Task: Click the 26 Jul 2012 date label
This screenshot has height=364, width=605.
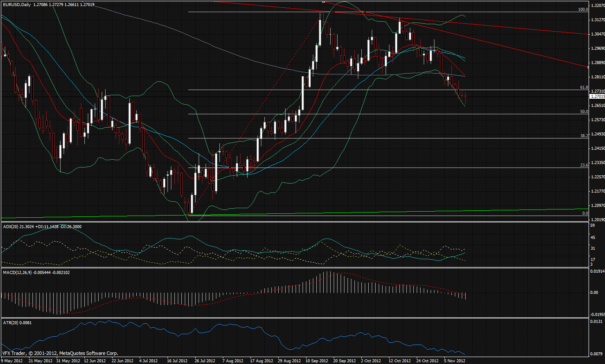Action: [205, 360]
